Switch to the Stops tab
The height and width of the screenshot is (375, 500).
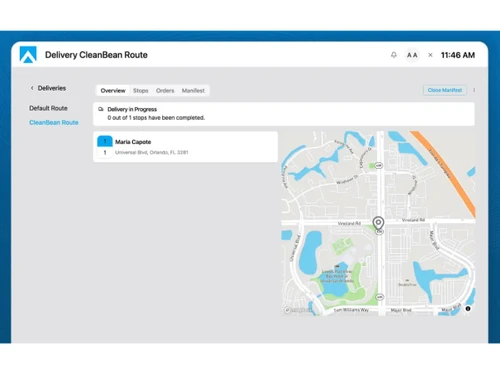pos(141,90)
